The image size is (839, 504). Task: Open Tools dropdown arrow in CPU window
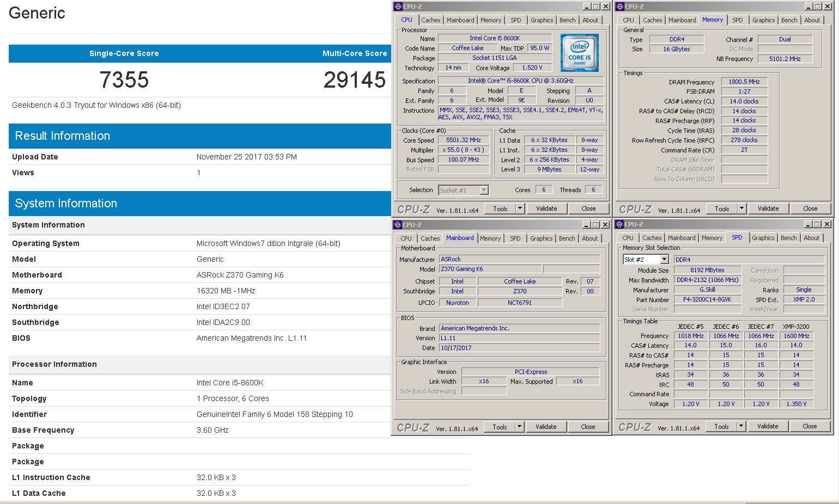click(x=520, y=208)
